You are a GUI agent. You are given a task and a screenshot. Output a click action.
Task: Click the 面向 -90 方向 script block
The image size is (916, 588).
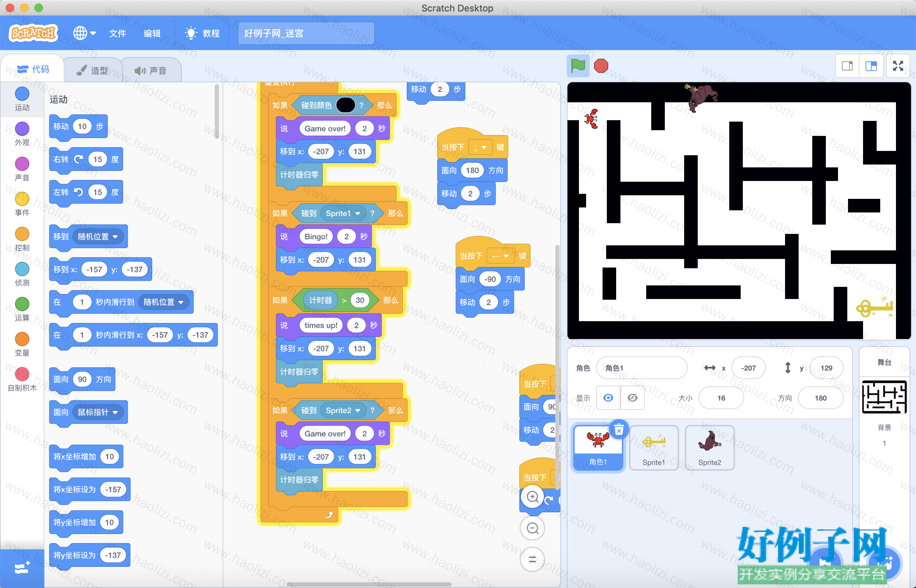[x=490, y=279]
